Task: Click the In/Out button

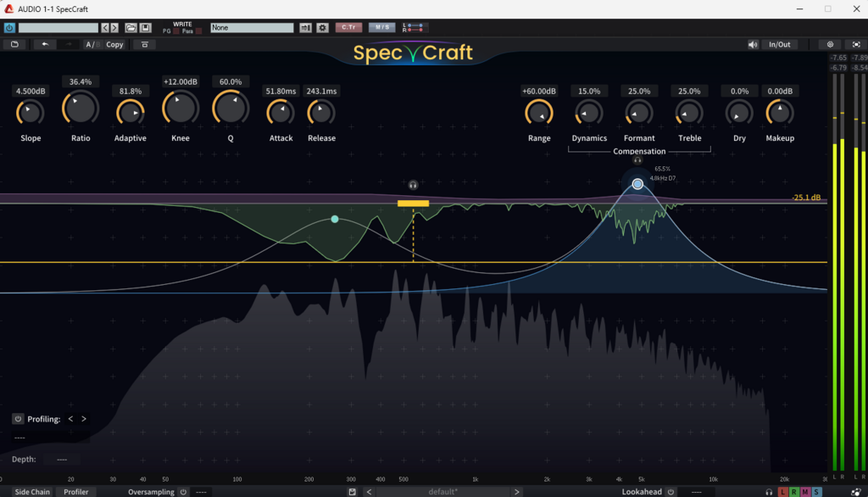Action: (x=780, y=44)
